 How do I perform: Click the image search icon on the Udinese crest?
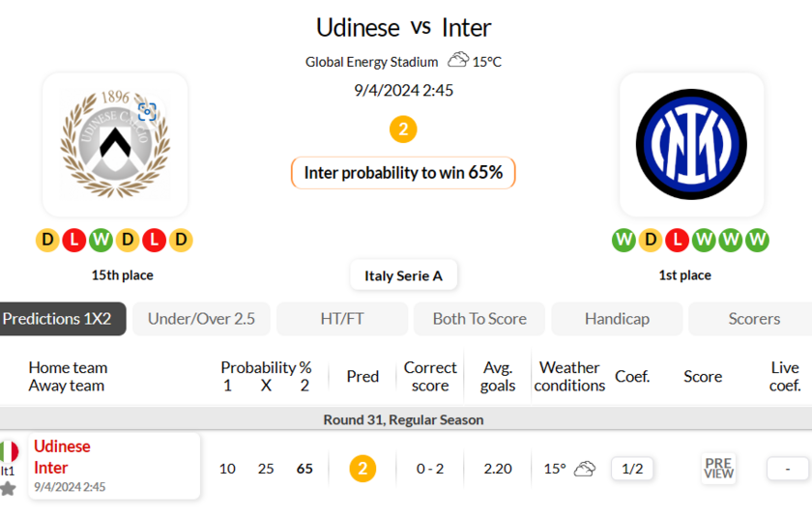click(x=147, y=111)
